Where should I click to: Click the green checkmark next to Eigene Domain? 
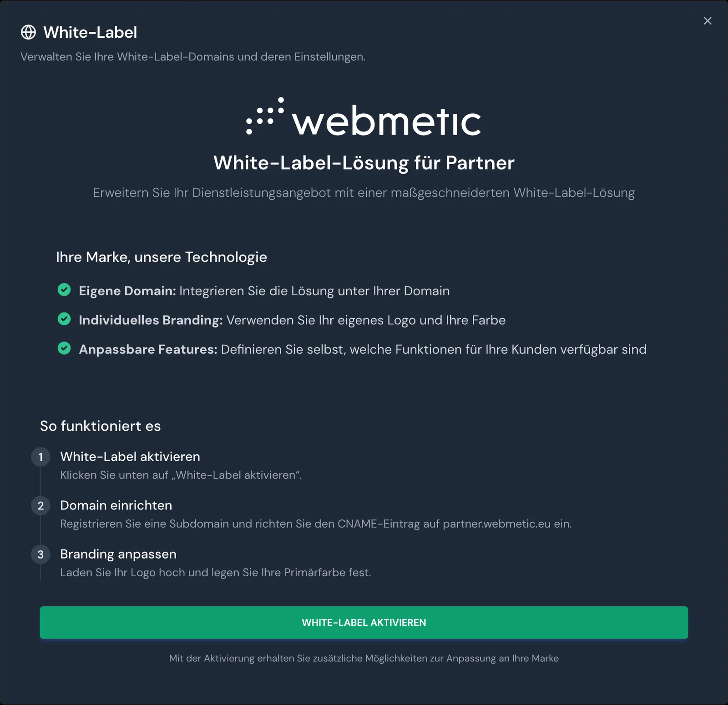coord(64,290)
